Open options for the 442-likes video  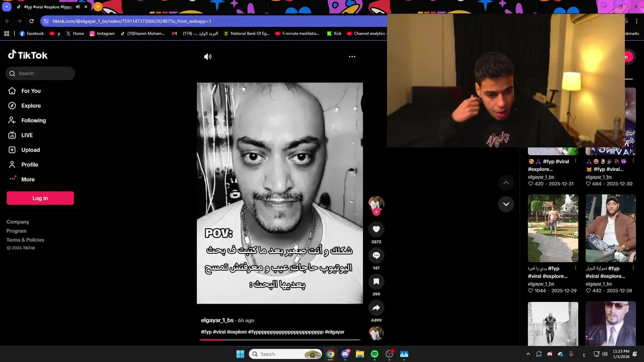(x=633, y=268)
